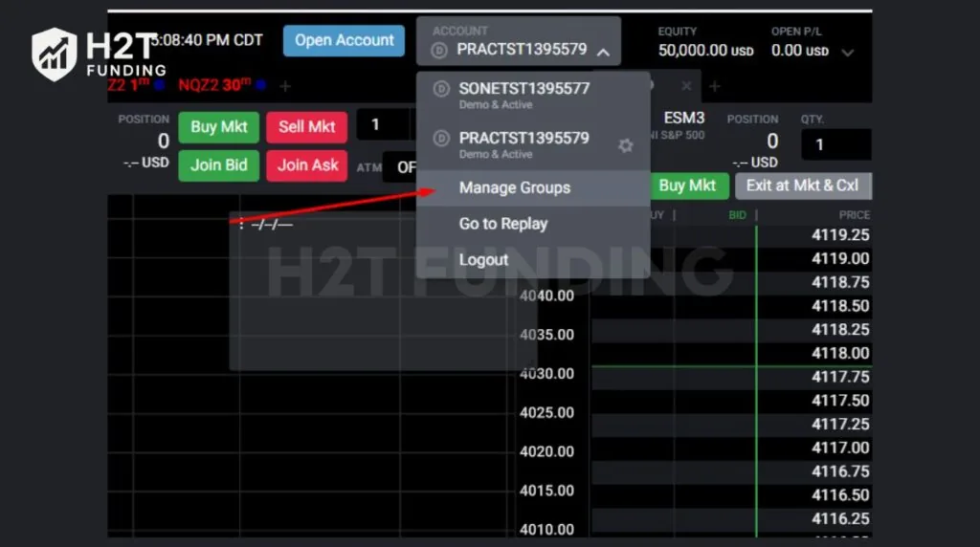Click the ESM3 panel QTY field
980x547 pixels.
click(x=835, y=144)
